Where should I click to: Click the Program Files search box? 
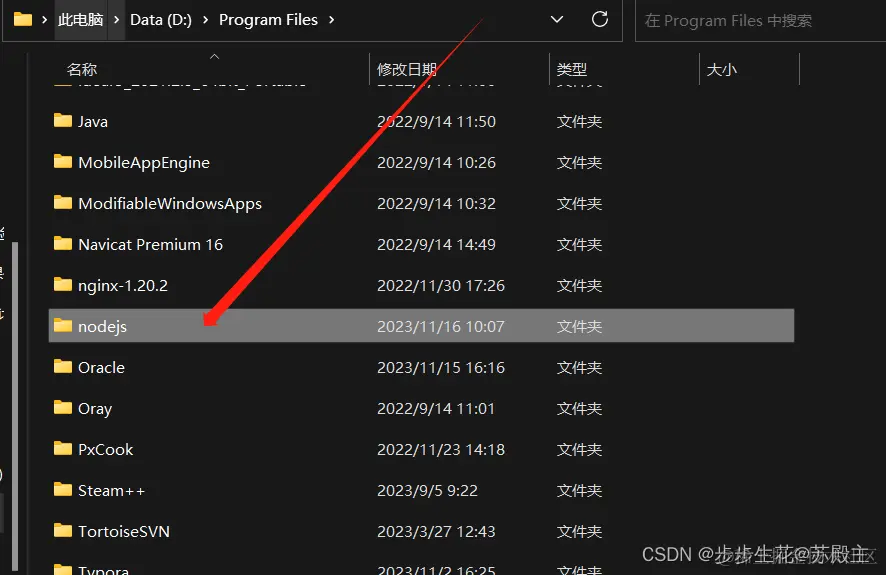tap(761, 20)
